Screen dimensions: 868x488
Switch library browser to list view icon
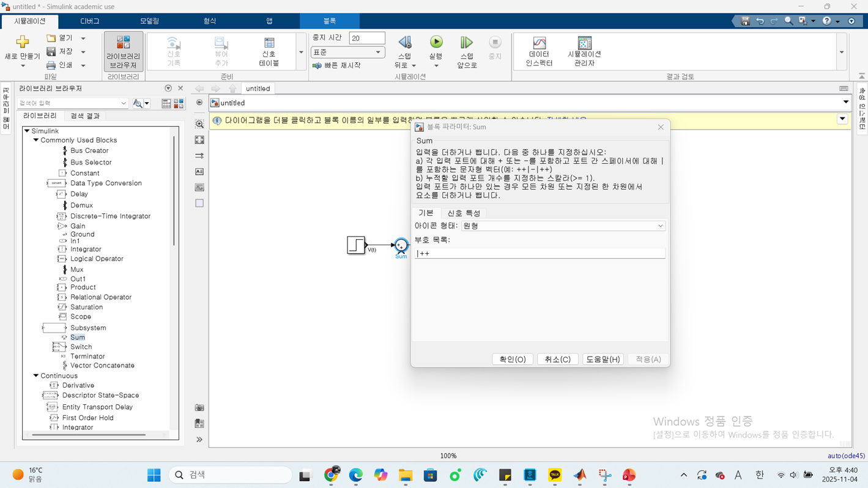click(x=166, y=104)
